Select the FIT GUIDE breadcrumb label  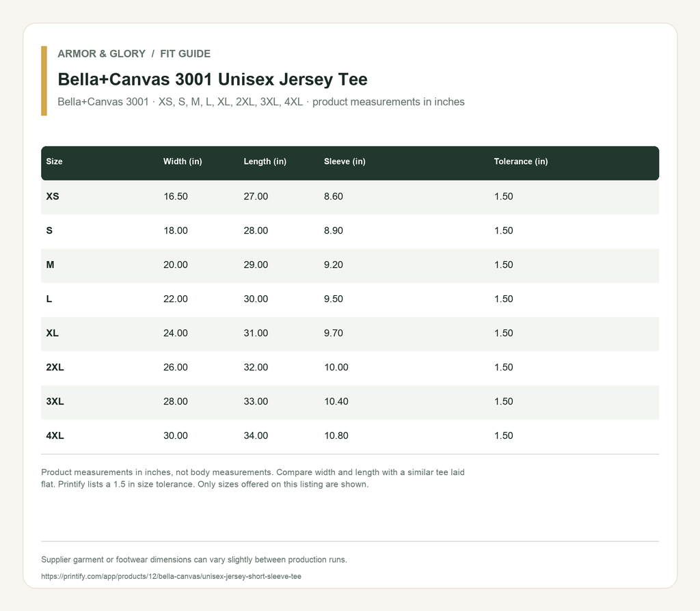point(185,53)
